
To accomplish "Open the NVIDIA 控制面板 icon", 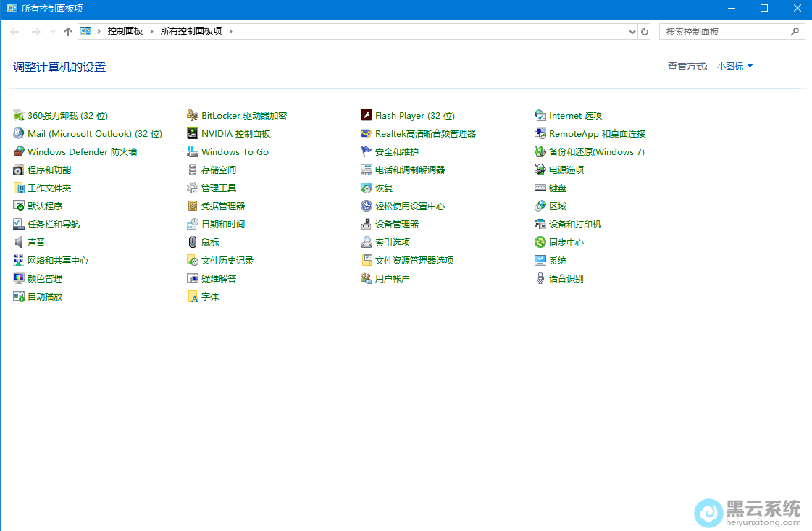I will click(193, 133).
